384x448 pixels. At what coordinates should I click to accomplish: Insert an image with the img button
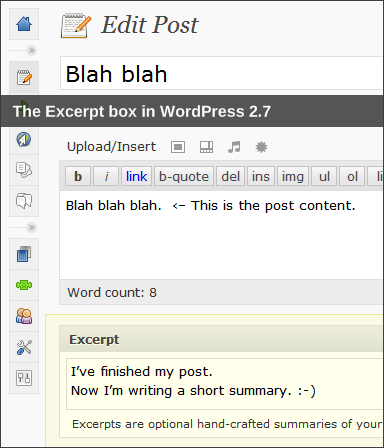click(x=293, y=176)
